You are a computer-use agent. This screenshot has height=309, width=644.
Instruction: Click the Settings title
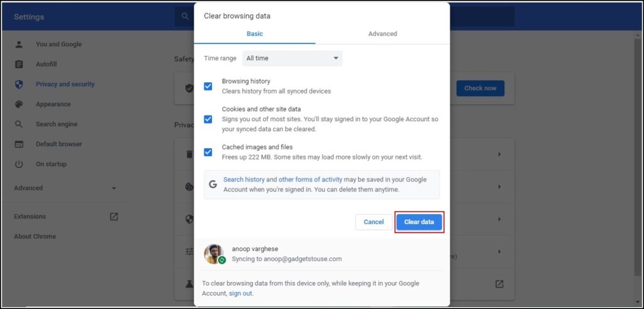29,17
